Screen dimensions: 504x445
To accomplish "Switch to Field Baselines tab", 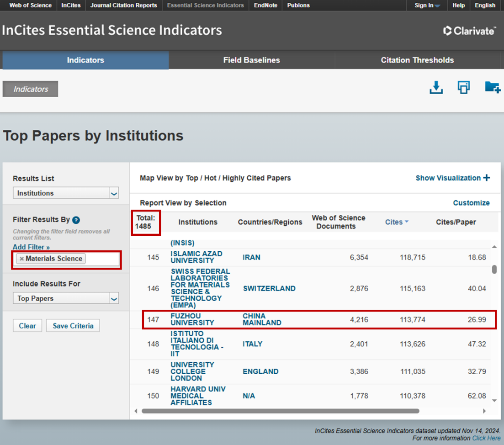I will pos(251,60).
